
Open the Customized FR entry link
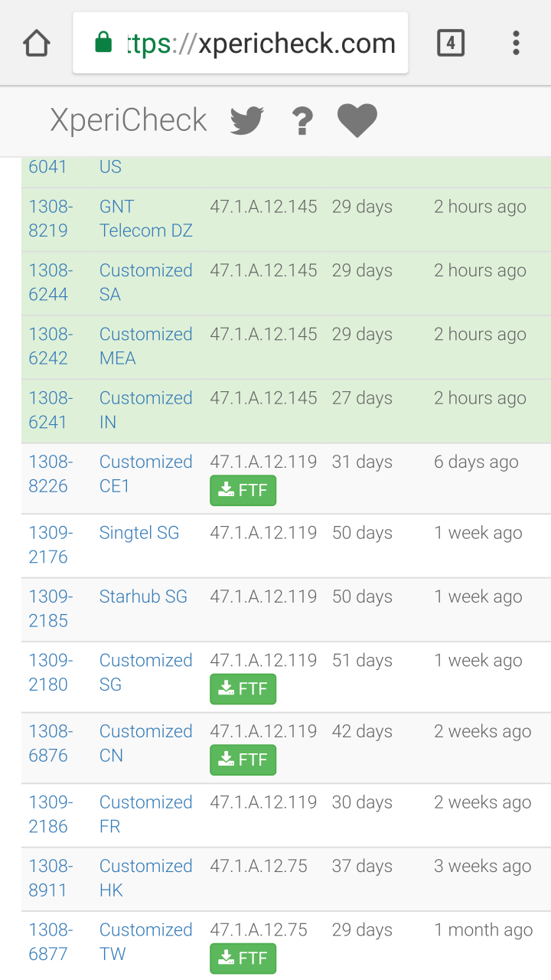[x=146, y=815]
